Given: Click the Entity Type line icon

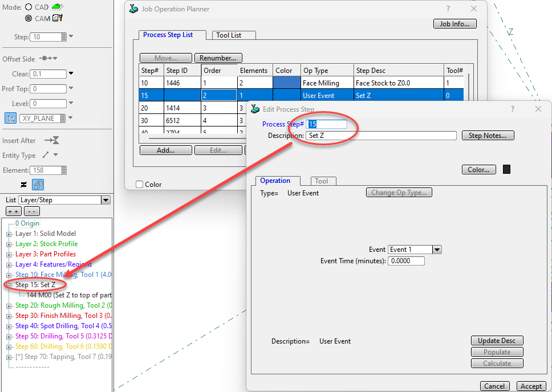Looking at the screenshot, I should tap(46, 155).
